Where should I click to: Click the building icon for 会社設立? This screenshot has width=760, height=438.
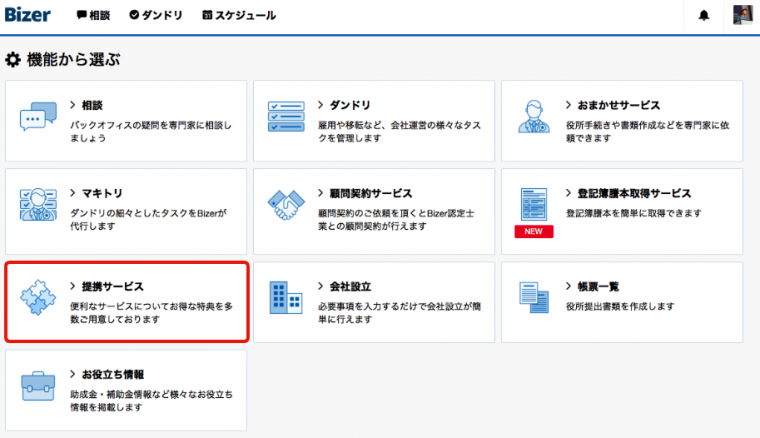click(286, 297)
